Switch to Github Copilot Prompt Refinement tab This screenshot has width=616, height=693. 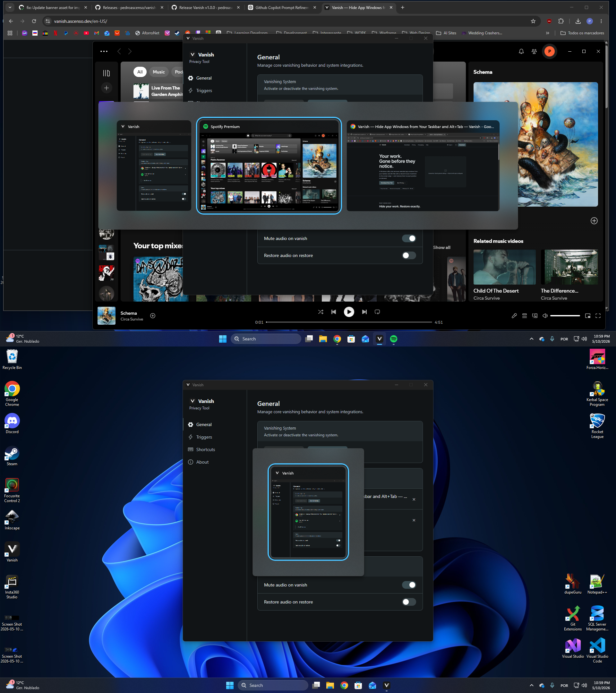(x=282, y=7)
